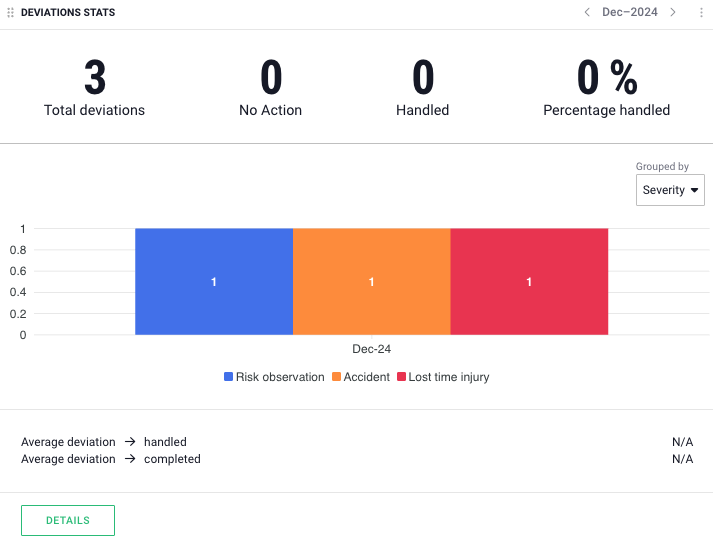Click Average deviation to handled row

104,442
